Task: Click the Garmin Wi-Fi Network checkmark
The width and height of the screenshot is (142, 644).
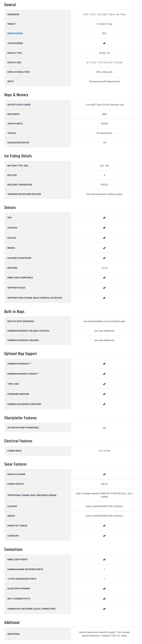Action: click(104, 609)
